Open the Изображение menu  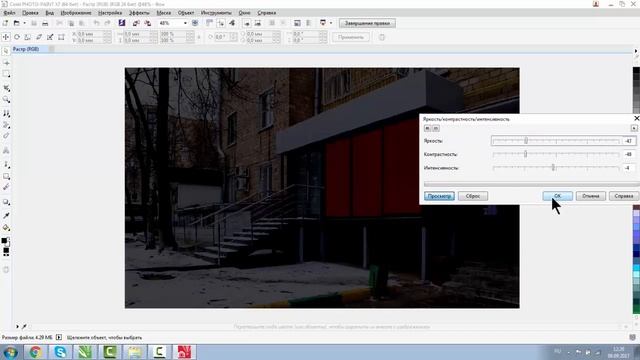(76, 13)
